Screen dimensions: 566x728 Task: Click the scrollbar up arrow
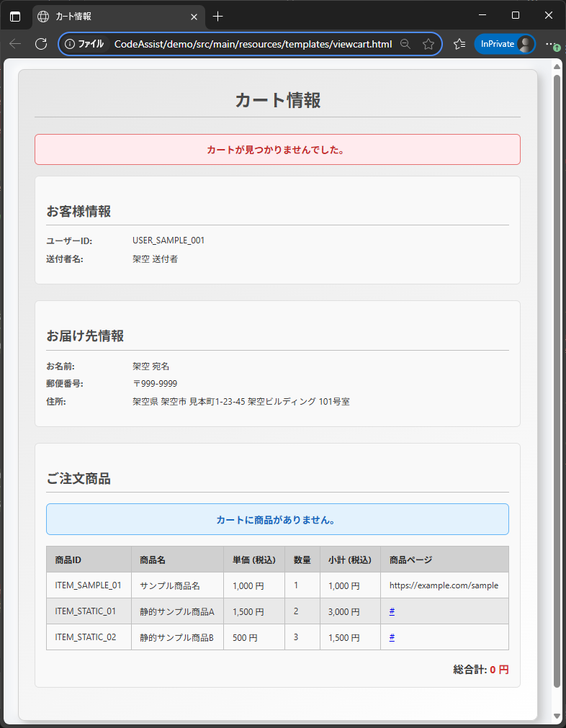(x=557, y=67)
